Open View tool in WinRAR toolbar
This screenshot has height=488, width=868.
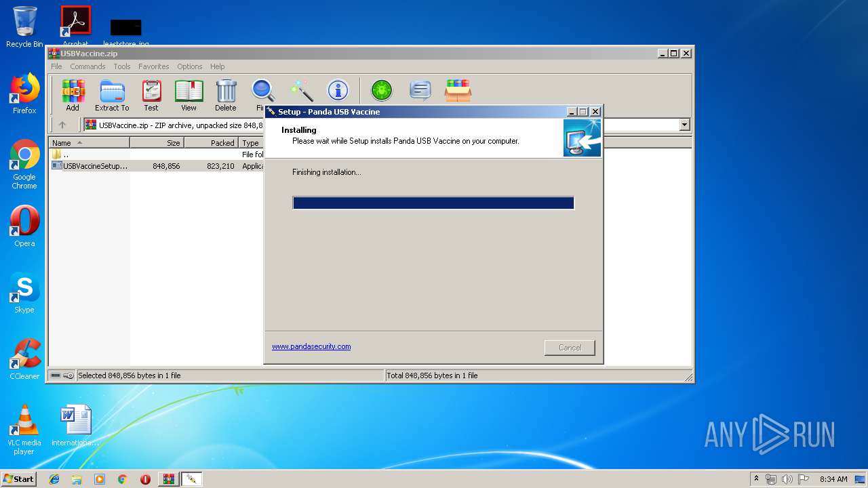click(x=189, y=96)
